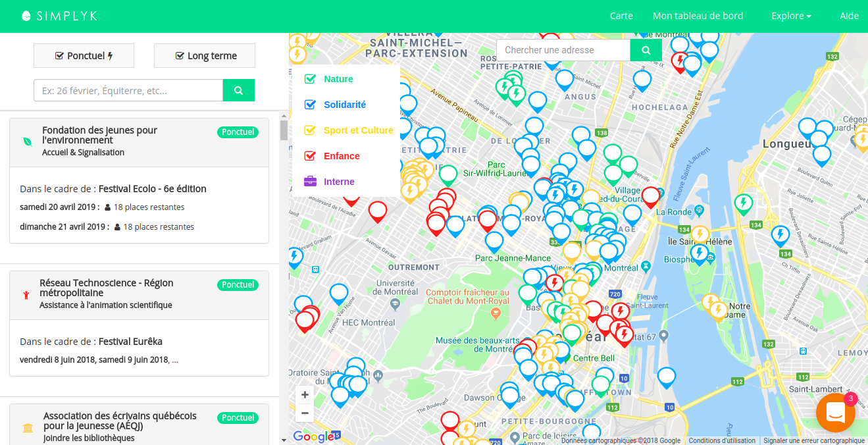The width and height of the screenshot is (868, 445).
Task: Uncheck the Solidarité category filter
Action: point(310,105)
